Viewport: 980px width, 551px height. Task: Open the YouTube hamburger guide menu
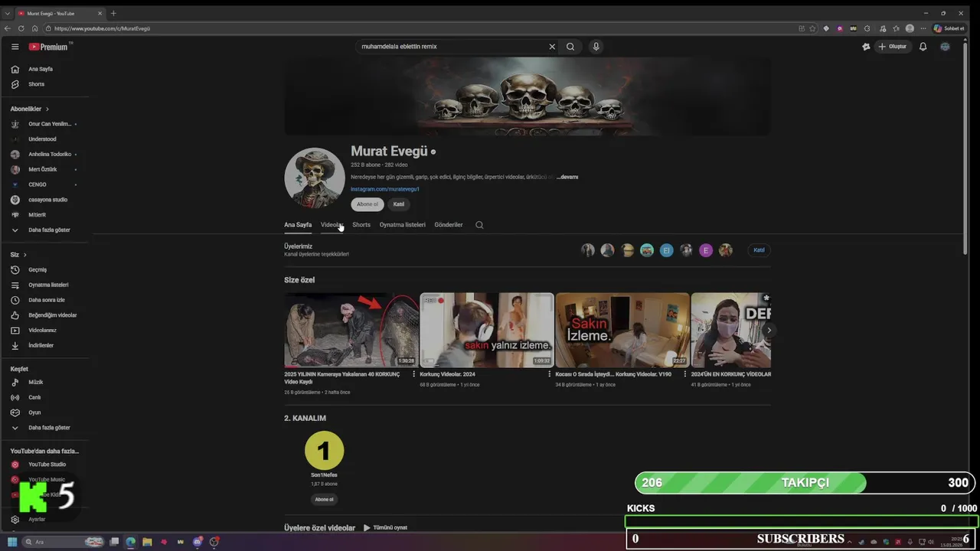[x=15, y=47]
